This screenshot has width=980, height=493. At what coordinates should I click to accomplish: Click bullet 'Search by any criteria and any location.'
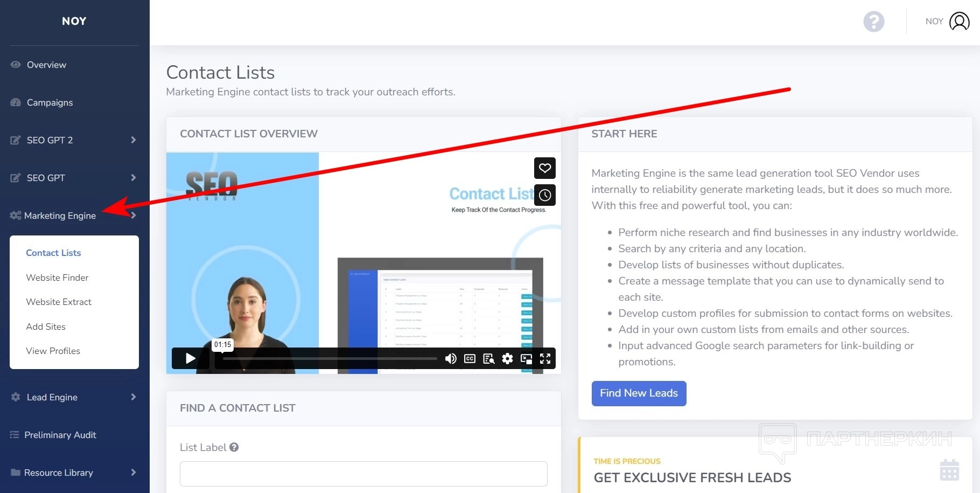pyautogui.click(x=712, y=248)
